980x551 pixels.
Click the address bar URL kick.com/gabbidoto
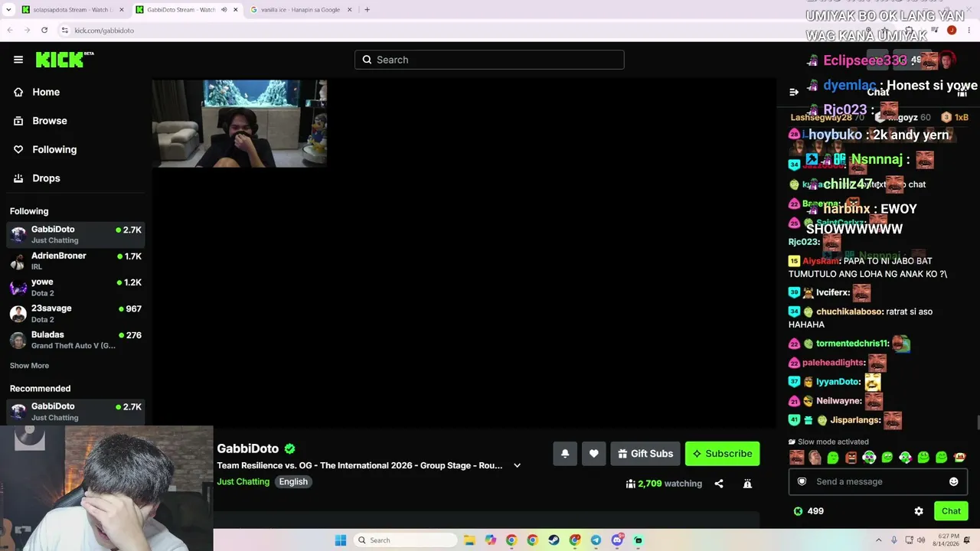coord(104,31)
